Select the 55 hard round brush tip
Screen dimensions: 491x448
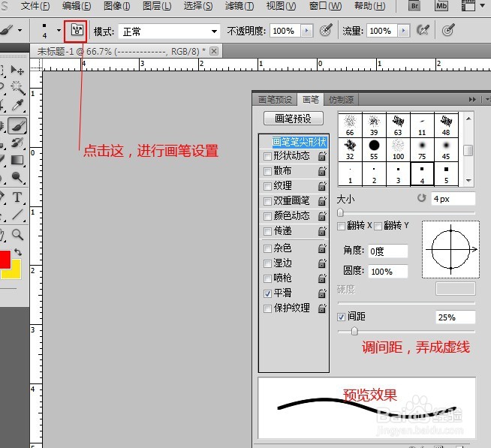pyautogui.click(x=374, y=149)
